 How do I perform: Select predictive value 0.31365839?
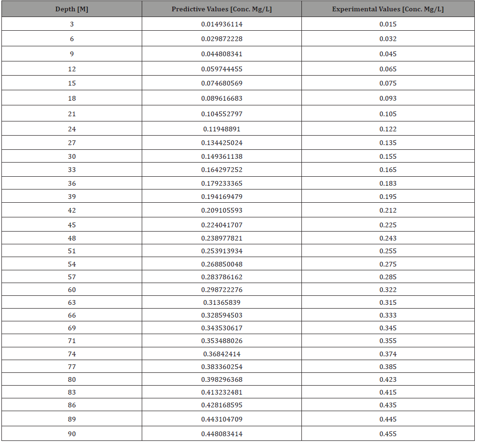click(222, 302)
